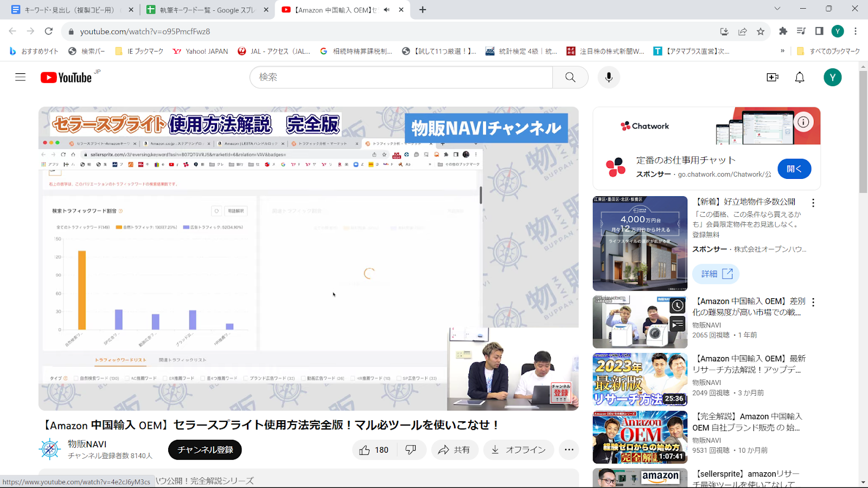Open a new browser tab
Viewport: 868px width, 488px height.
[423, 10]
